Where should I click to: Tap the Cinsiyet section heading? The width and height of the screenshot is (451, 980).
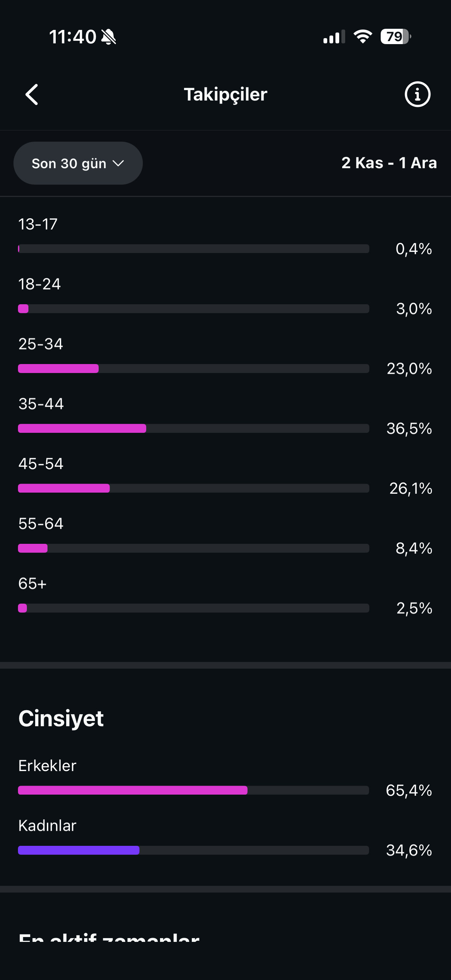(x=61, y=718)
